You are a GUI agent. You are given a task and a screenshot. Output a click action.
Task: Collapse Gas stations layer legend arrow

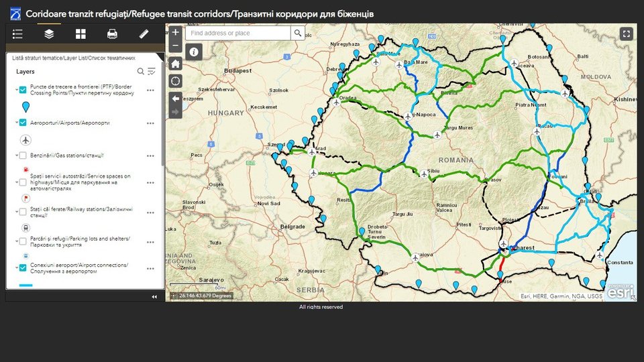[17, 155]
